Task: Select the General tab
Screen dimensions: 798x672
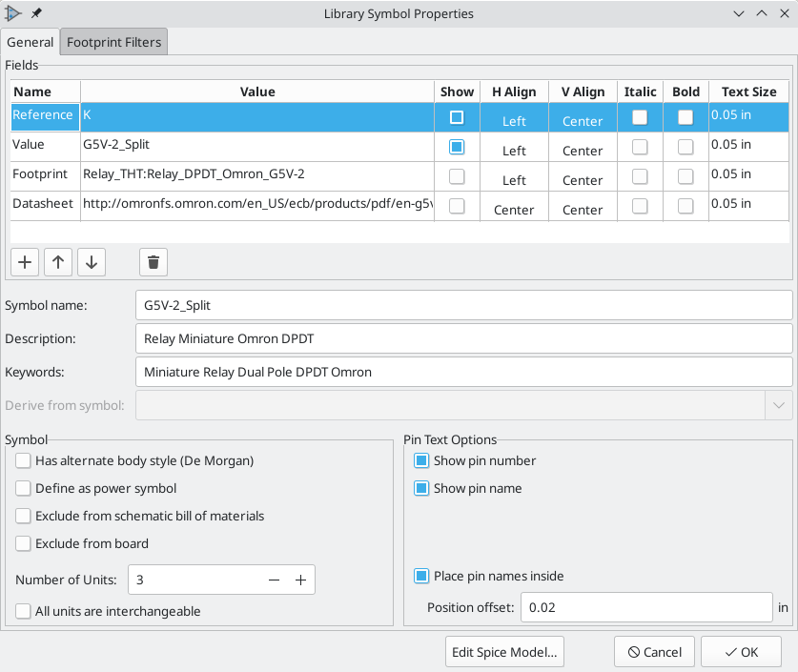Action: click(x=31, y=43)
